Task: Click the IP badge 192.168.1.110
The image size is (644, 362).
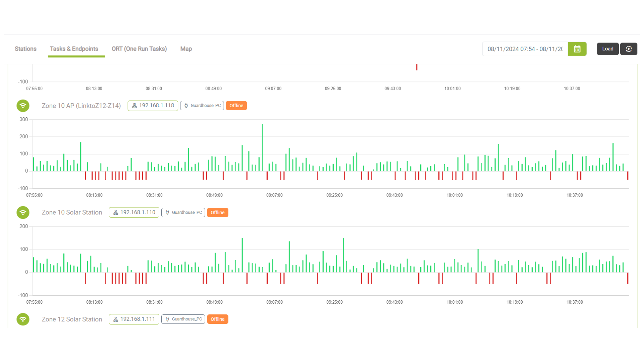Action: 134,213
